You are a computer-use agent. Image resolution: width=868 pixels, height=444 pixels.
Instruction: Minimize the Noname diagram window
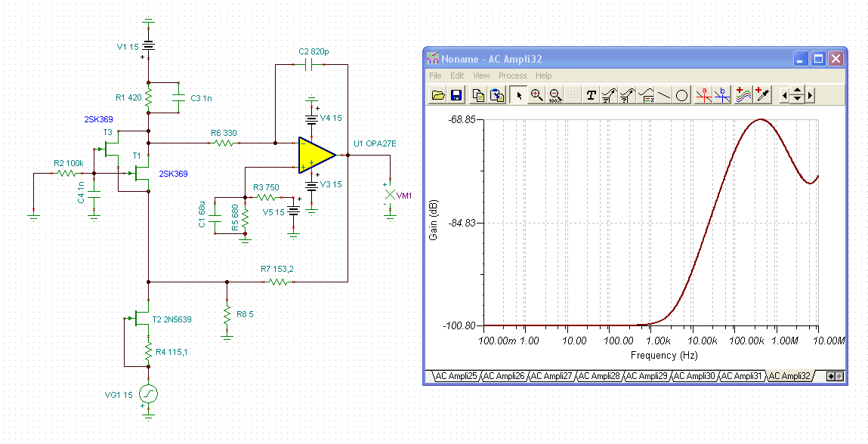801,59
